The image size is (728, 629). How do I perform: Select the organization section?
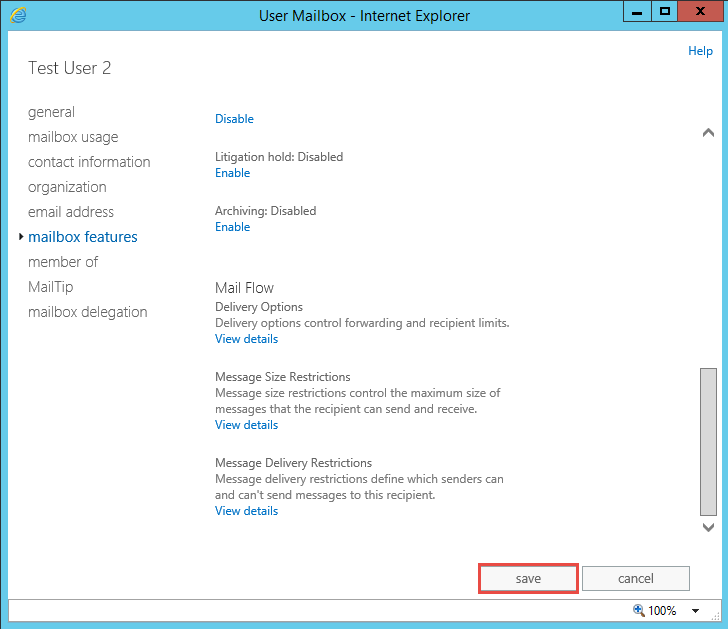pyautogui.click(x=67, y=187)
